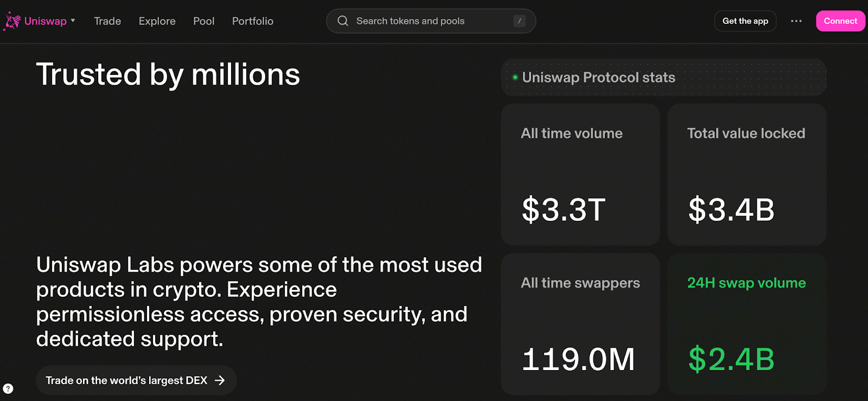Click the green Uniswap Protocol stats dot

pos(515,78)
